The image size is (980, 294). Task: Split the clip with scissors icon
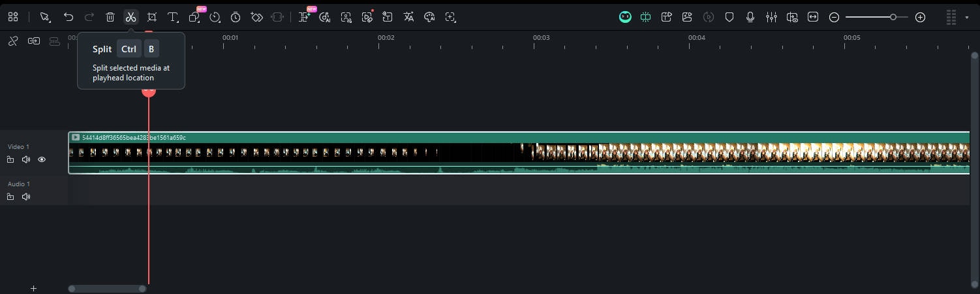click(130, 18)
